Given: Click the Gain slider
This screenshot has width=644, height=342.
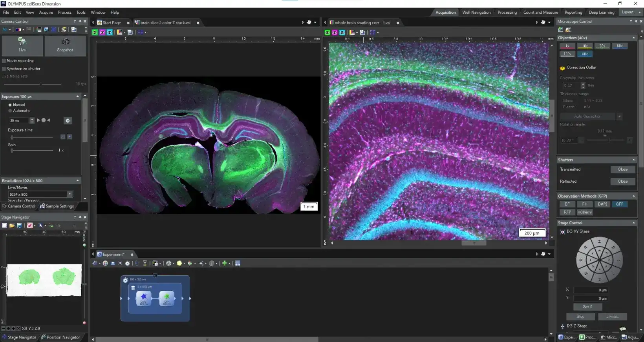Looking at the screenshot, I should click(x=32, y=150).
